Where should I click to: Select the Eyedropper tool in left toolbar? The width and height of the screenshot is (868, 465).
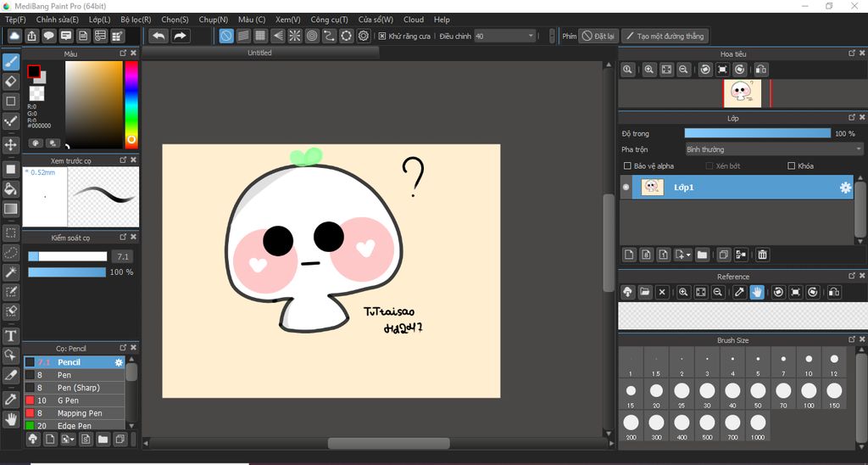pos(10,399)
